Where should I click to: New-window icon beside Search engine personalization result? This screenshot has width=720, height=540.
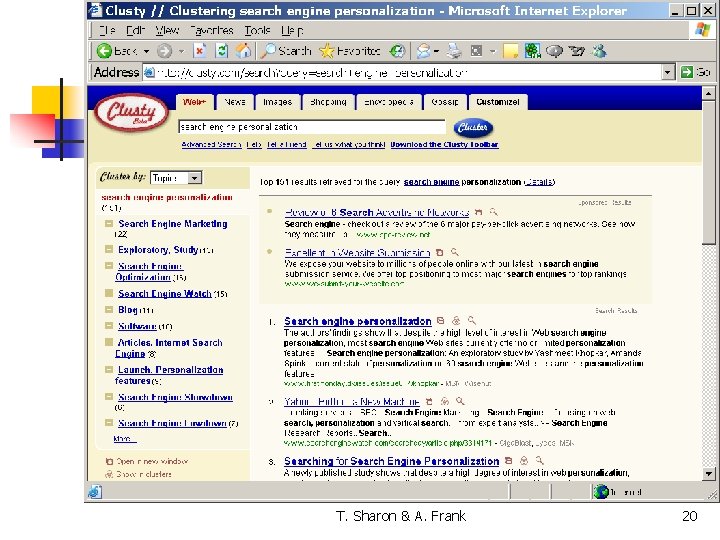pyautogui.click(x=440, y=321)
